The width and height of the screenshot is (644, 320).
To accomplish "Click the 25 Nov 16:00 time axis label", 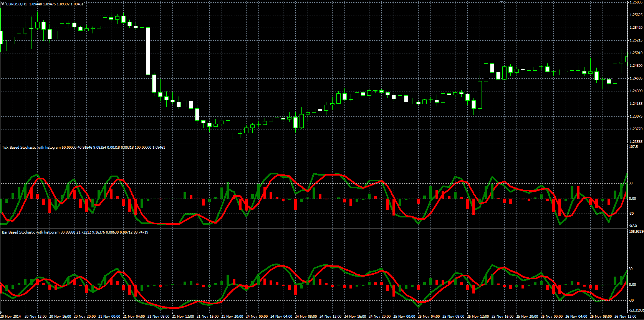I will click(502, 317).
